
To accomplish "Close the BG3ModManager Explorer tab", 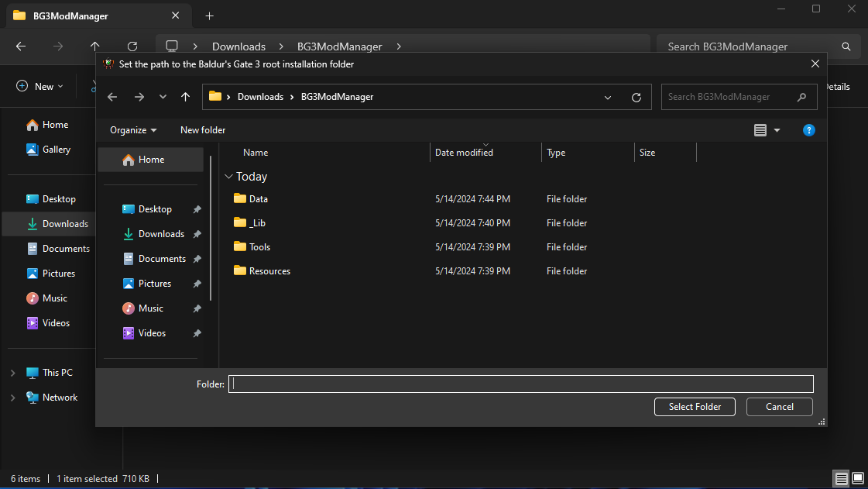I will (176, 15).
